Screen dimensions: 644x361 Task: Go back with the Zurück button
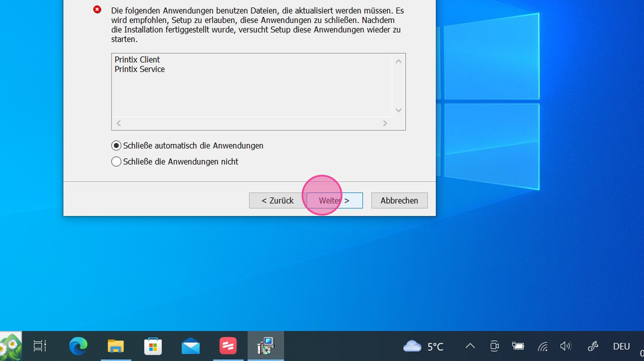pyautogui.click(x=277, y=200)
